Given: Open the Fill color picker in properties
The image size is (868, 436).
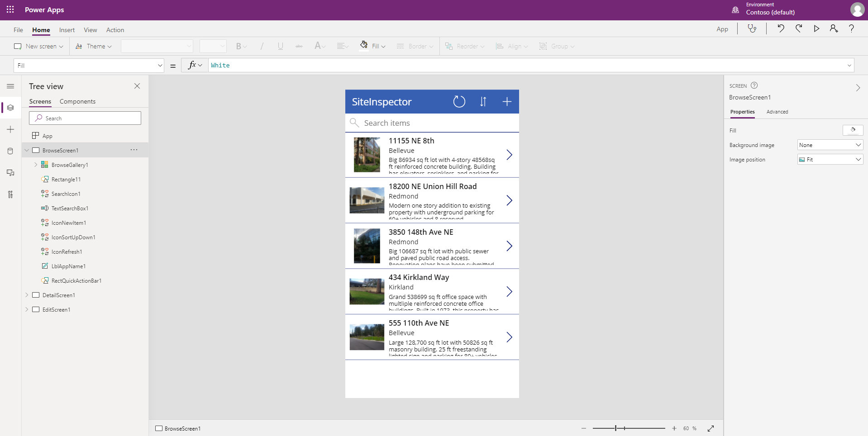Looking at the screenshot, I should 854,130.
